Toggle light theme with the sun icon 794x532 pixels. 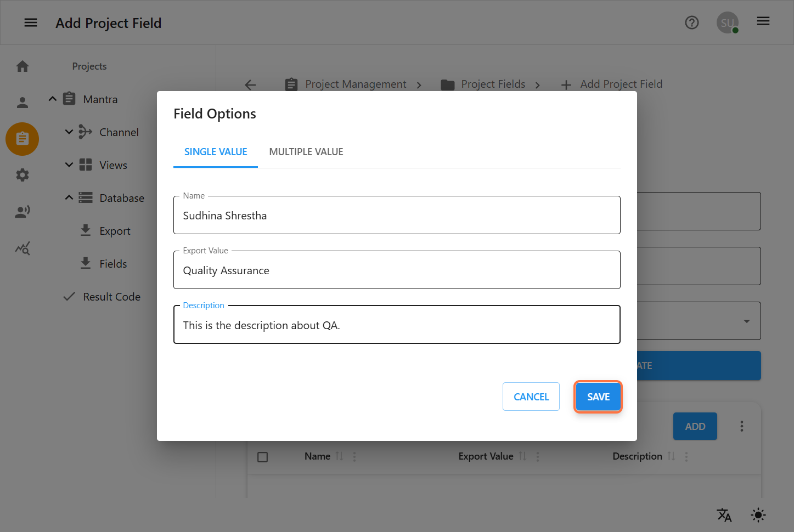[758, 515]
